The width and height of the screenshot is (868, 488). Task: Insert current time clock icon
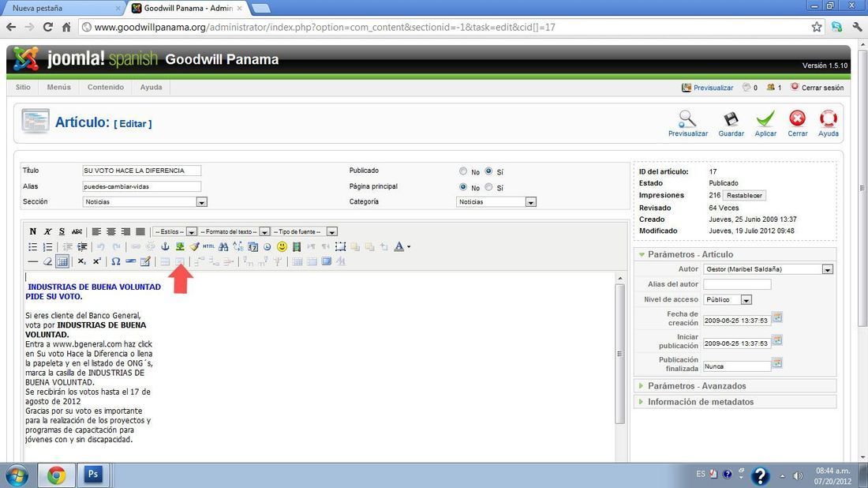(x=268, y=246)
